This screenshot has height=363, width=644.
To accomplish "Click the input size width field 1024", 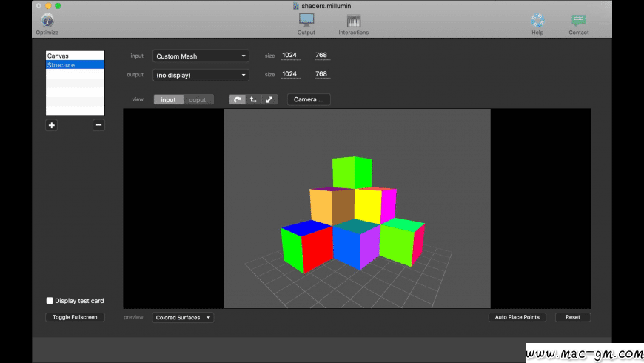I will click(x=290, y=56).
